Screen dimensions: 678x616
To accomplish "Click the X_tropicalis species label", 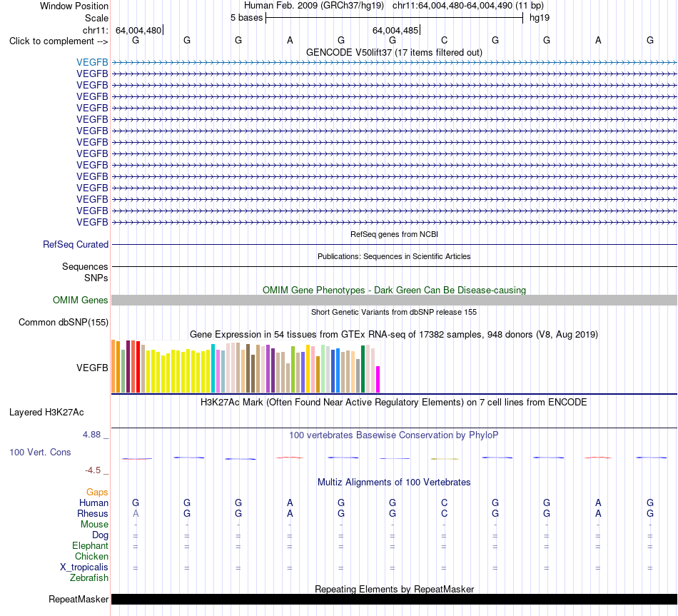I will click(x=84, y=567).
